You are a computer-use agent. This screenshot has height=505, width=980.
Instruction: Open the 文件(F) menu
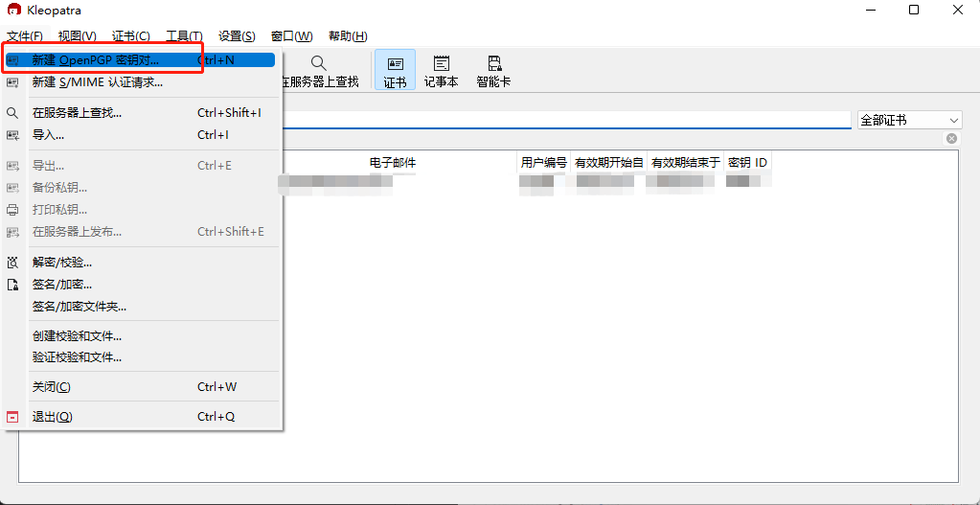tap(25, 36)
